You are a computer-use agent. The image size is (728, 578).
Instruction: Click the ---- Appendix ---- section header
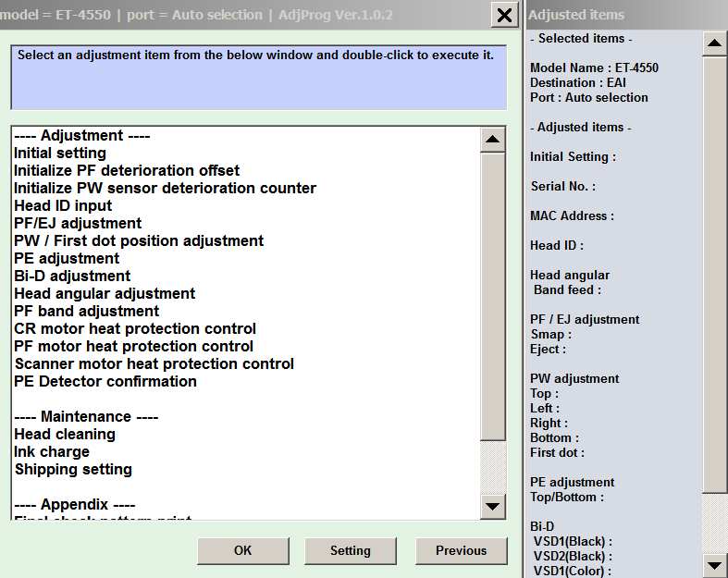[74, 504]
